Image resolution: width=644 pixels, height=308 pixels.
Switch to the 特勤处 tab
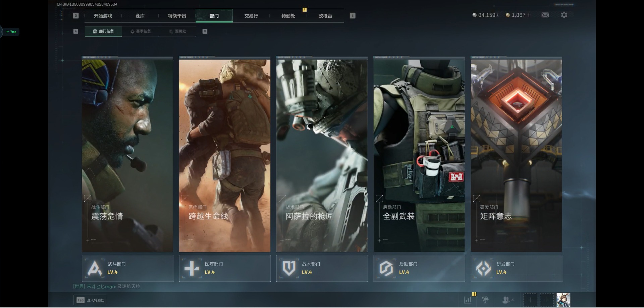tap(288, 16)
